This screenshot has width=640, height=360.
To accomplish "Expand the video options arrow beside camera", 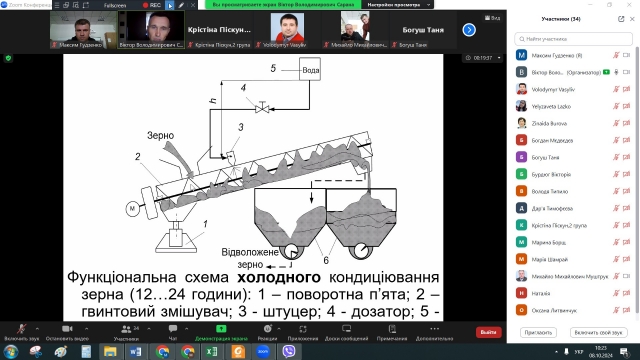I will tap(87, 328).
